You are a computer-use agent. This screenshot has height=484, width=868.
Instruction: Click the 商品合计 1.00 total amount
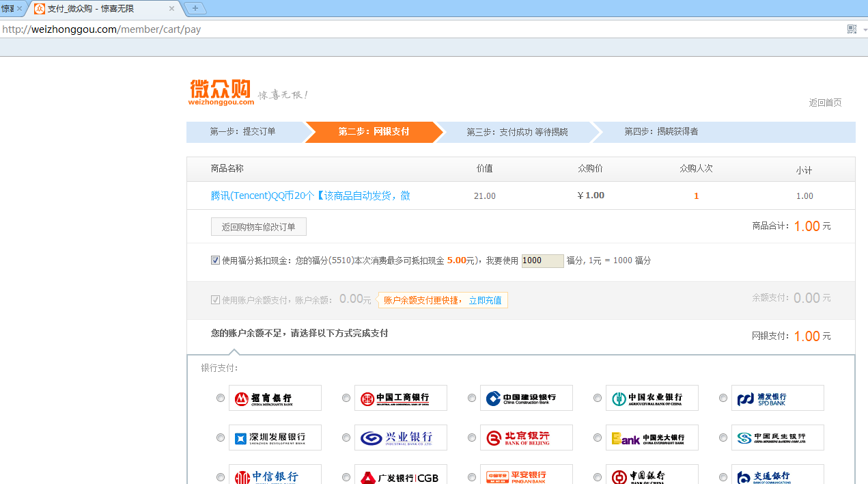pos(807,226)
